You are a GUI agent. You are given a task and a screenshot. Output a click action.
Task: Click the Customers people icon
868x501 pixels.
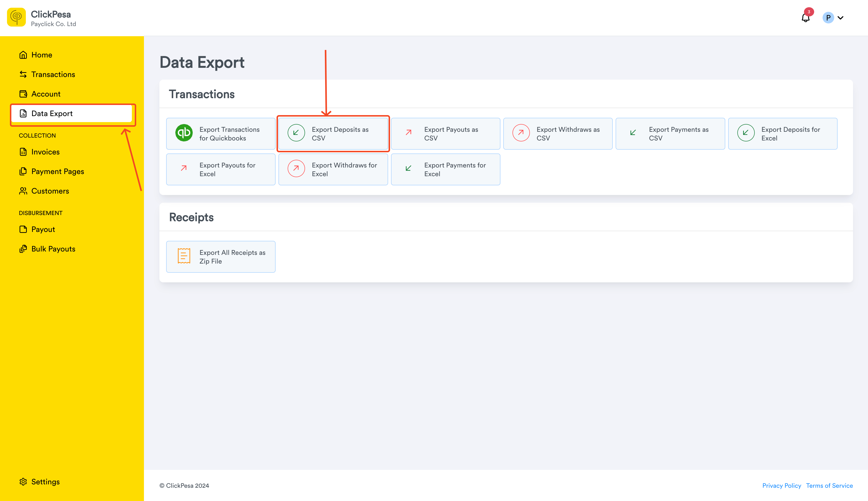click(x=23, y=191)
